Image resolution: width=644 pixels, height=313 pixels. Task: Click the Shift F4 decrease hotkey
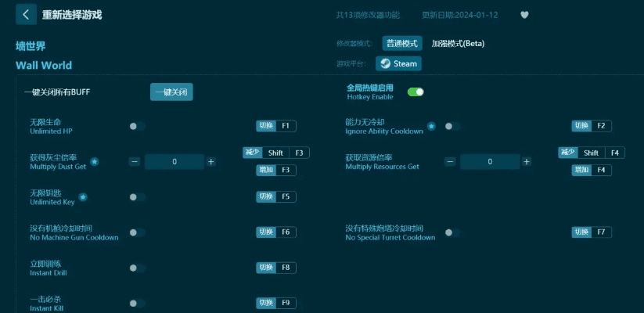point(592,153)
